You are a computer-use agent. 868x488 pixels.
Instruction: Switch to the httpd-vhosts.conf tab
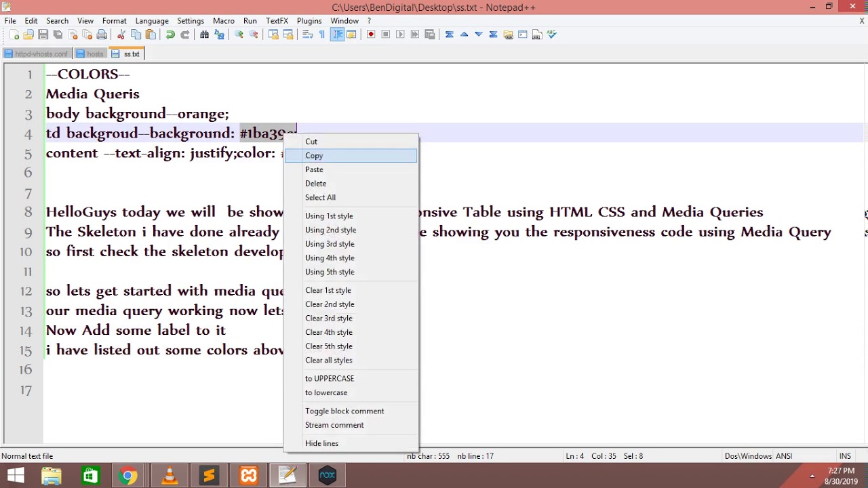(x=37, y=54)
